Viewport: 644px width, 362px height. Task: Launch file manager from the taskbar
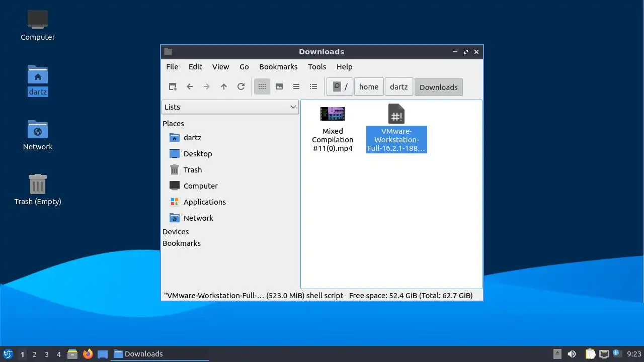[x=72, y=354]
